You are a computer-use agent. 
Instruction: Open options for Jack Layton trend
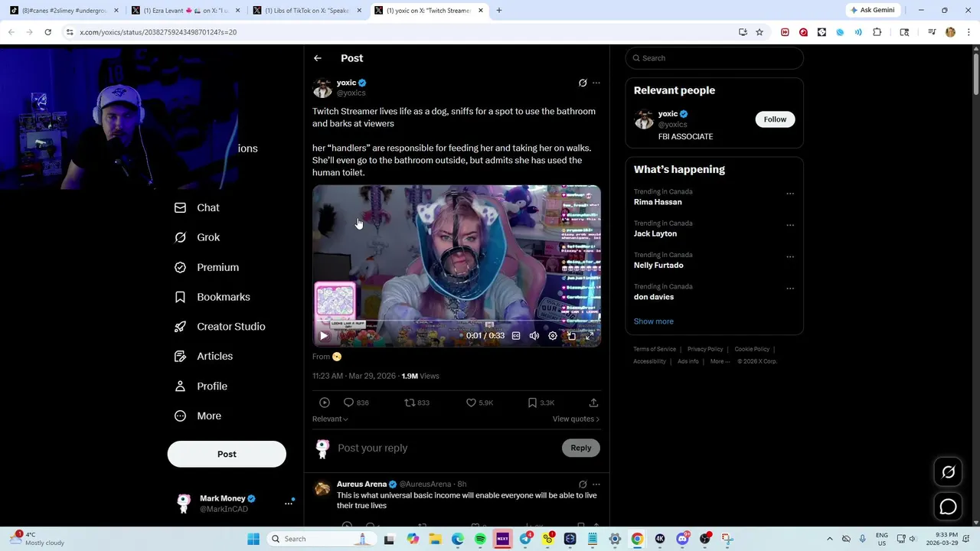(790, 225)
